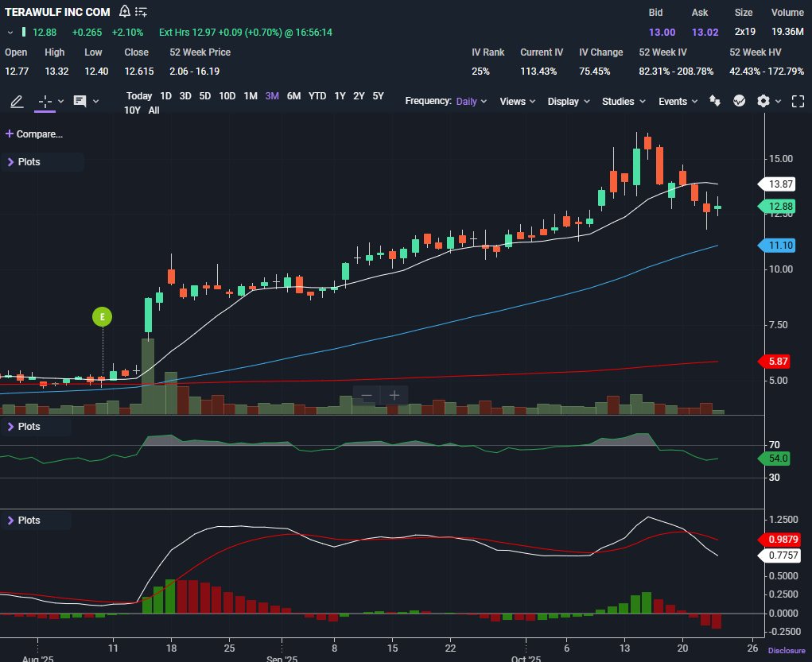Click the 13.87 moving average price label
Screen dimensions: 812x662
[776, 184]
